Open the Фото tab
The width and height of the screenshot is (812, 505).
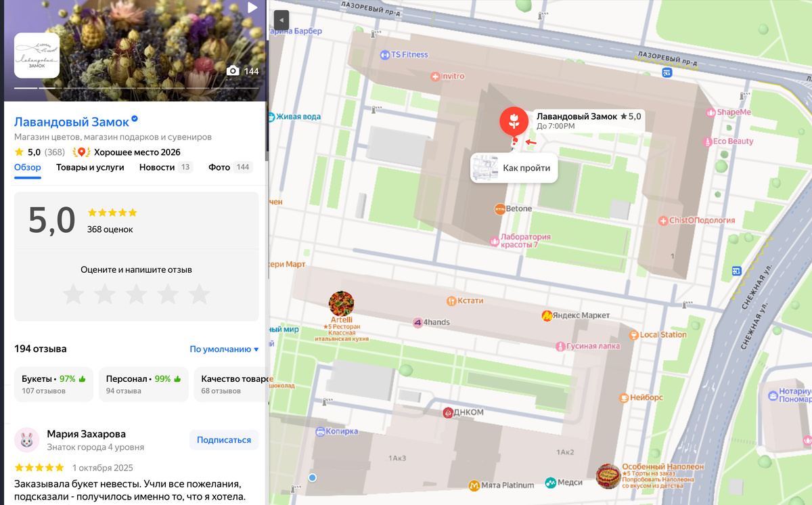(230, 167)
